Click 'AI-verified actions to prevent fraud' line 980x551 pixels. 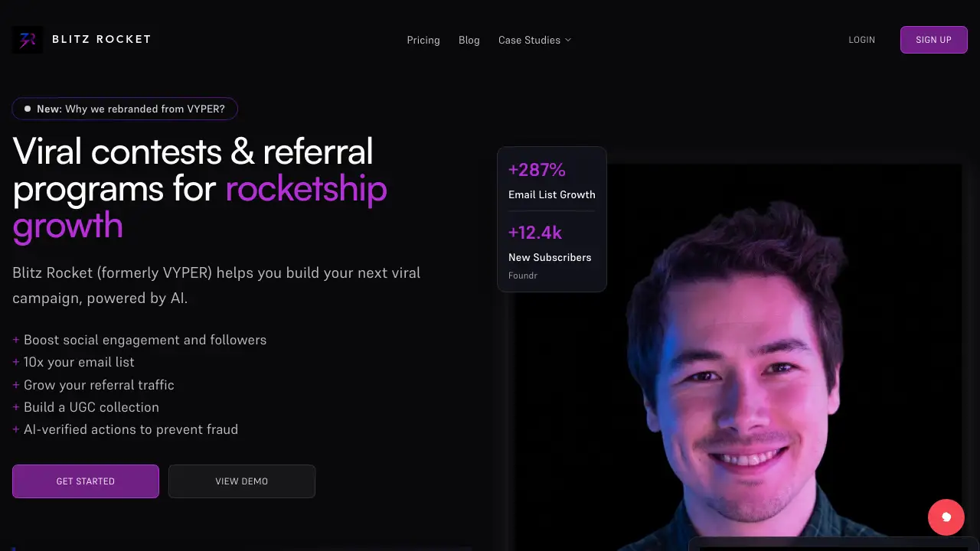click(126, 429)
